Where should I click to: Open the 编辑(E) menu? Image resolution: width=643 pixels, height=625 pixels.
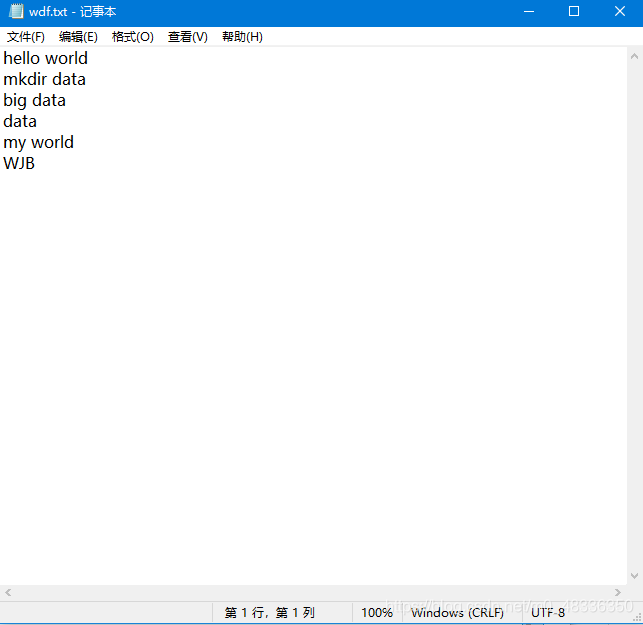pos(78,37)
